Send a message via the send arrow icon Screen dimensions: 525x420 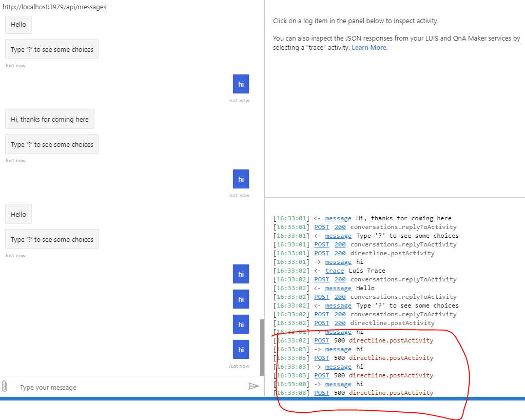coord(254,386)
